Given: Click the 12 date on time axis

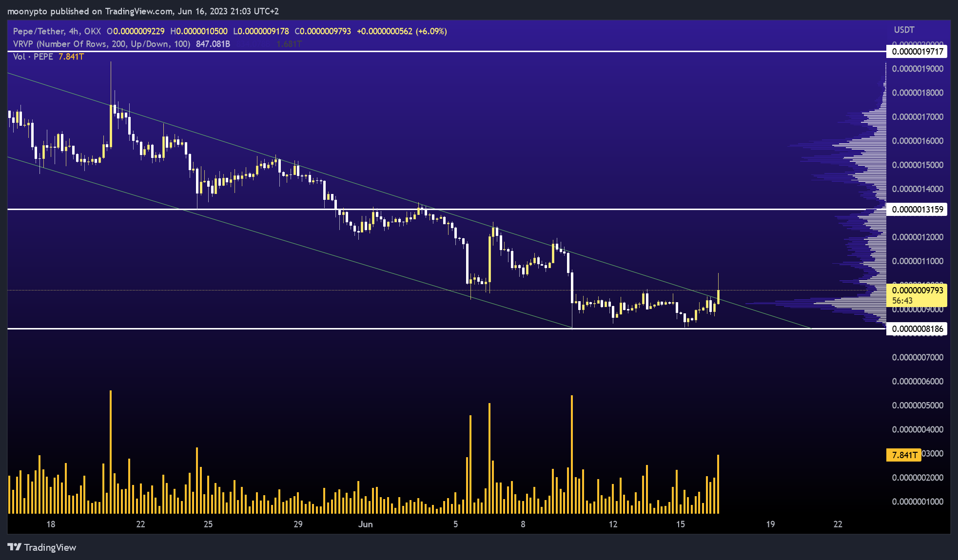Looking at the screenshot, I should point(613,524).
